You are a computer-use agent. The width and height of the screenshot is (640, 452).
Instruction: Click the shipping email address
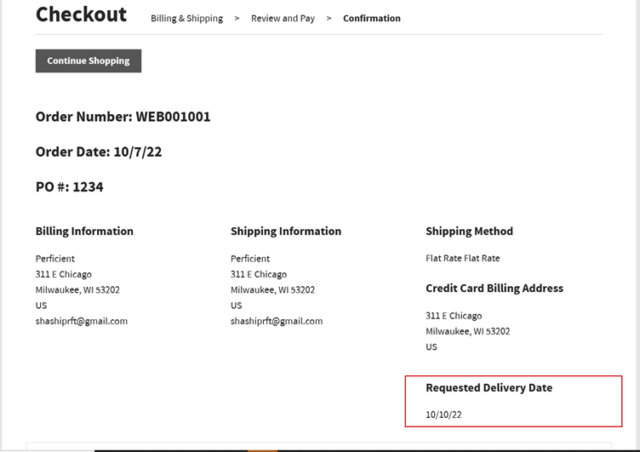[277, 321]
